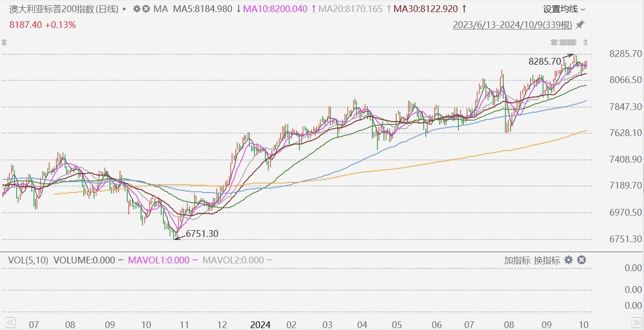
Task: Click the MAVOL1:0.000 label
Action: 159,260
